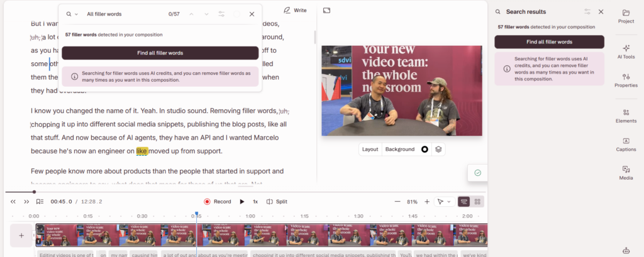Click the robot assistant icon
Image resolution: width=644 pixels, height=257 pixels.
coord(626,250)
